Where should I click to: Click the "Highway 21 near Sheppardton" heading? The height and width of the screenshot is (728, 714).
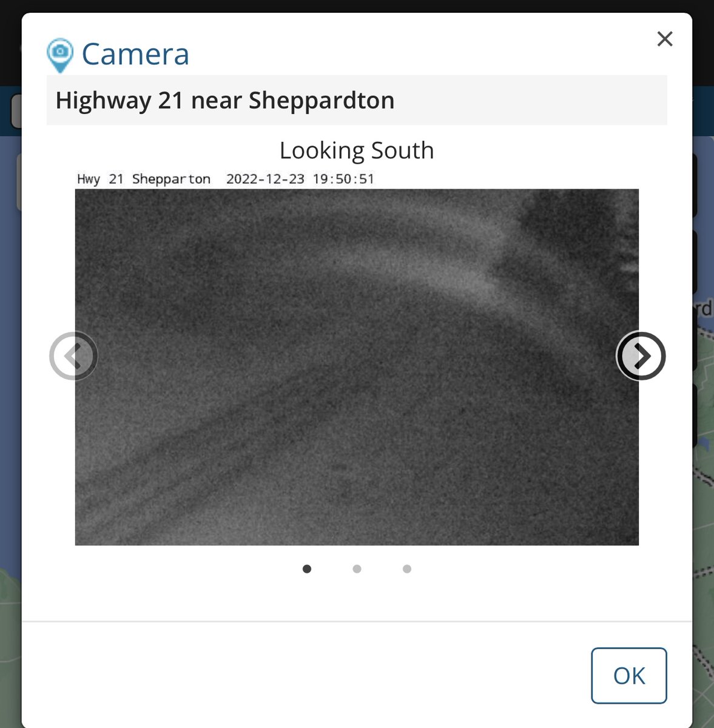(x=225, y=101)
